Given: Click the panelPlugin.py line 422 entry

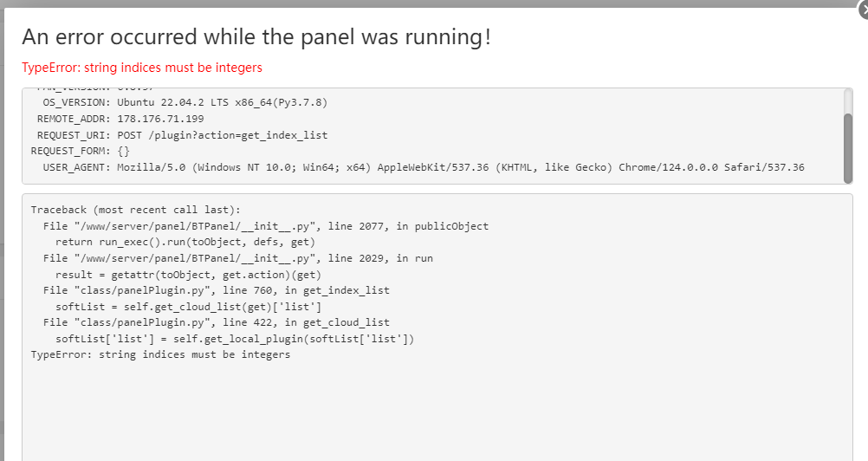Looking at the screenshot, I should point(216,322).
